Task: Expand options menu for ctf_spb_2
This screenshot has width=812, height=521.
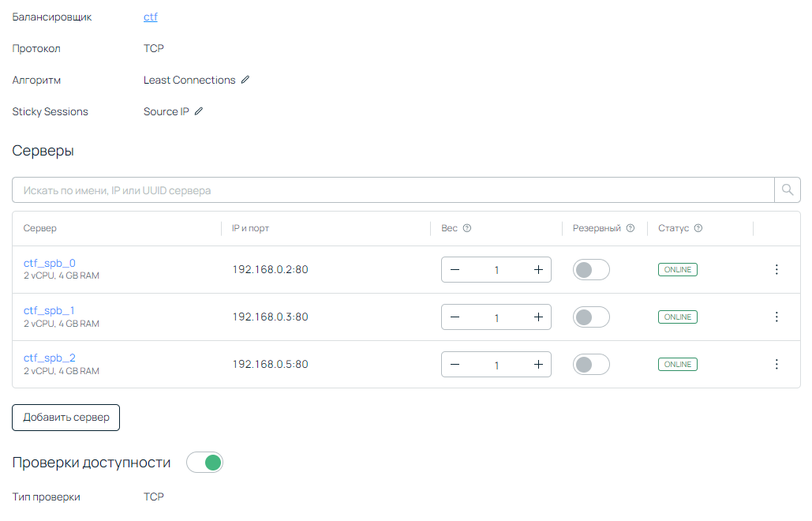Action: tap(776, 365)
